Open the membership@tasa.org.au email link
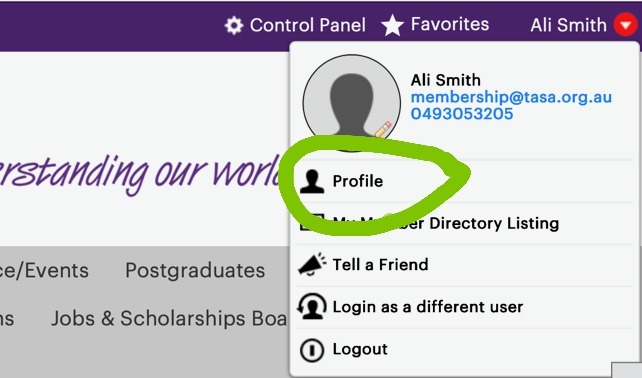This screenshot has height=378, width=642. [511, 97]
